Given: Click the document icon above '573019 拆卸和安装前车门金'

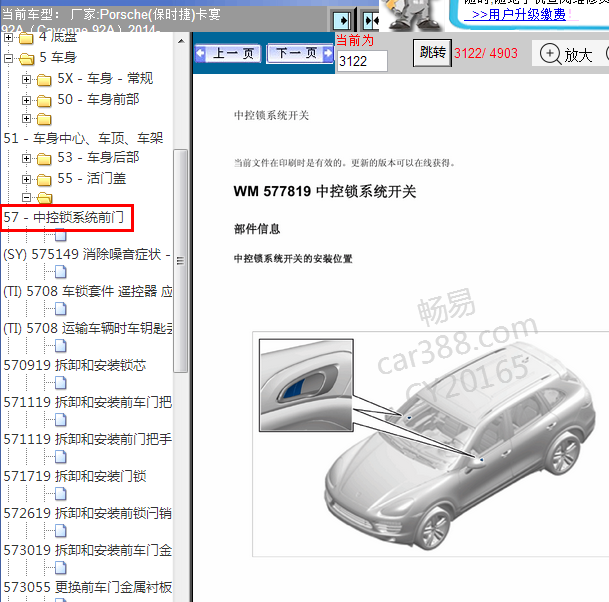Looking at the screenshot, I should coord(61,531).
